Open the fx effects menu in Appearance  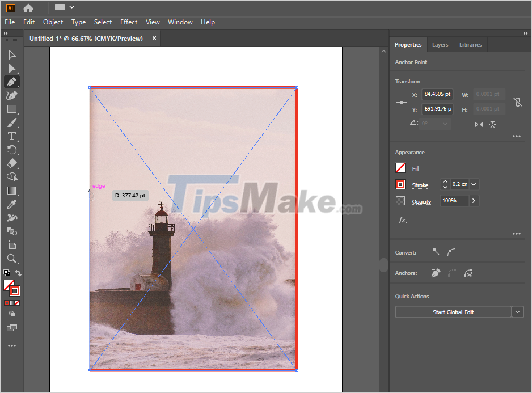click(402, 220)
